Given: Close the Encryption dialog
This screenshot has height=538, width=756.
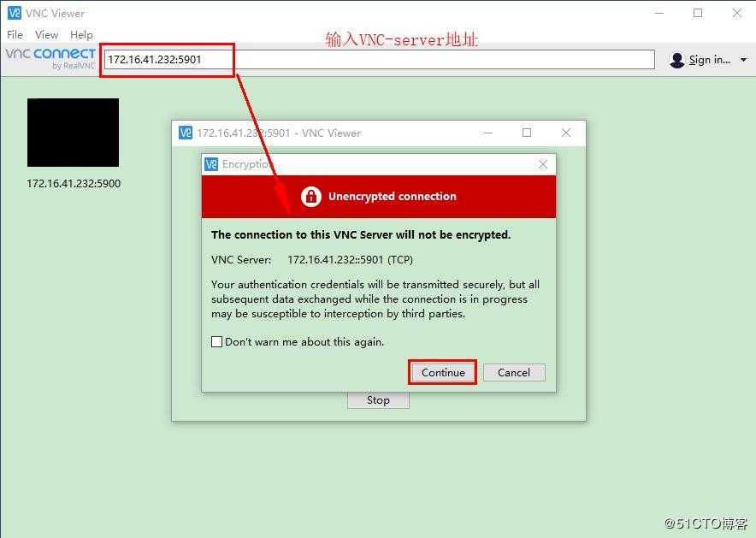Looking at the screenshot, I should pos(543,164).
